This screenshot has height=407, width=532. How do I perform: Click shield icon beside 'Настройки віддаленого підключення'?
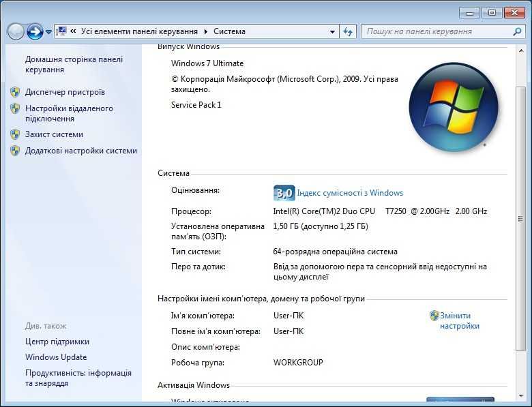point(15,108)
